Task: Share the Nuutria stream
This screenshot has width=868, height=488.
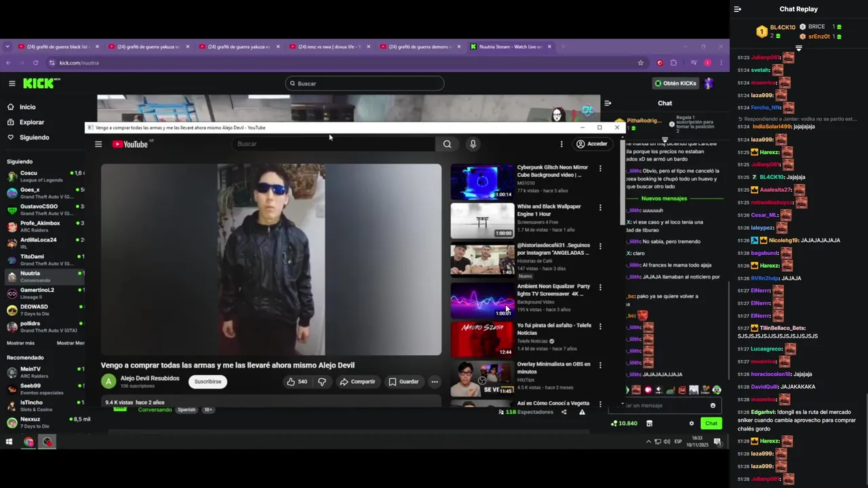Action: click(x=564, y=412)
